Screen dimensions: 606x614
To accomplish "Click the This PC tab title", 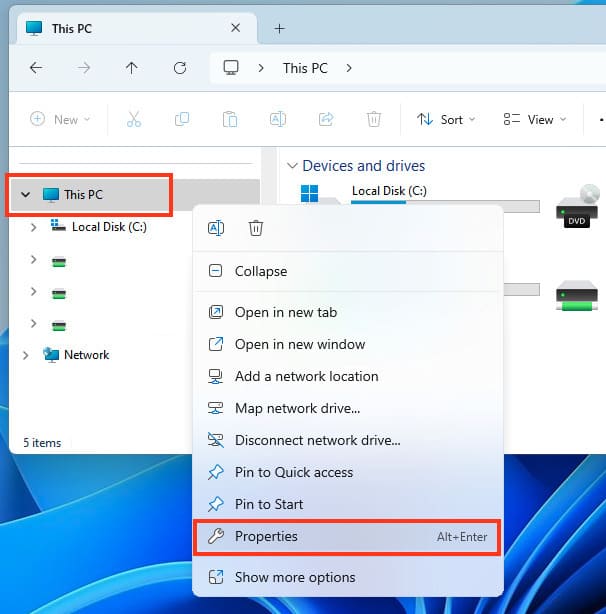I will click(x=72, y=29).
